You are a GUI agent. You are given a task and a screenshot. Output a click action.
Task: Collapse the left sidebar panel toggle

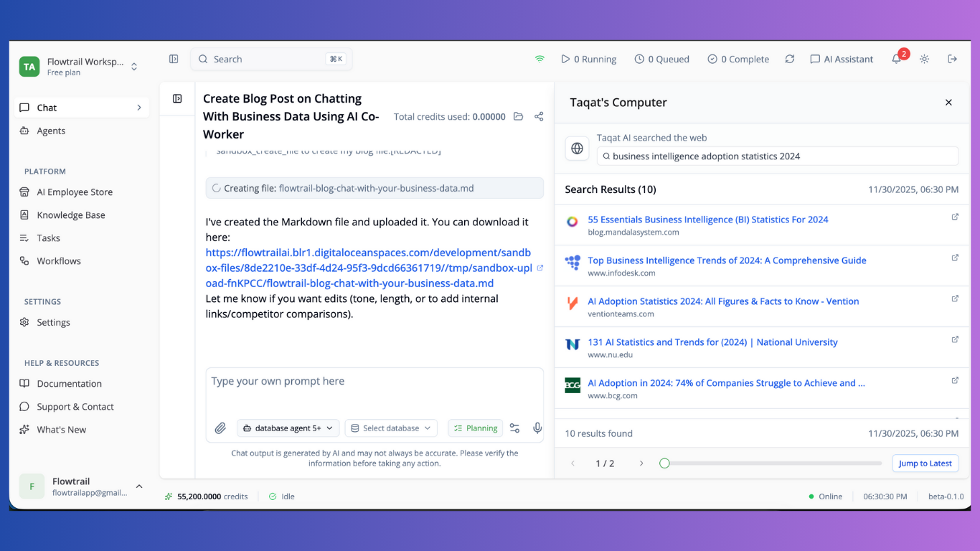point(174,59)
